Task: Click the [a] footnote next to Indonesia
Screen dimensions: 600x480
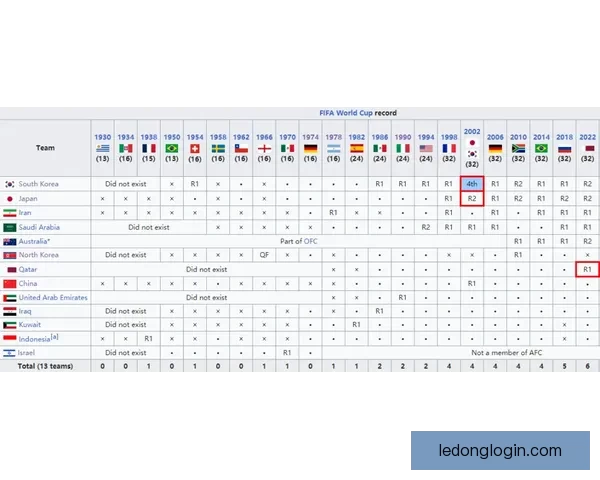Action: click(x=54, y=337)
